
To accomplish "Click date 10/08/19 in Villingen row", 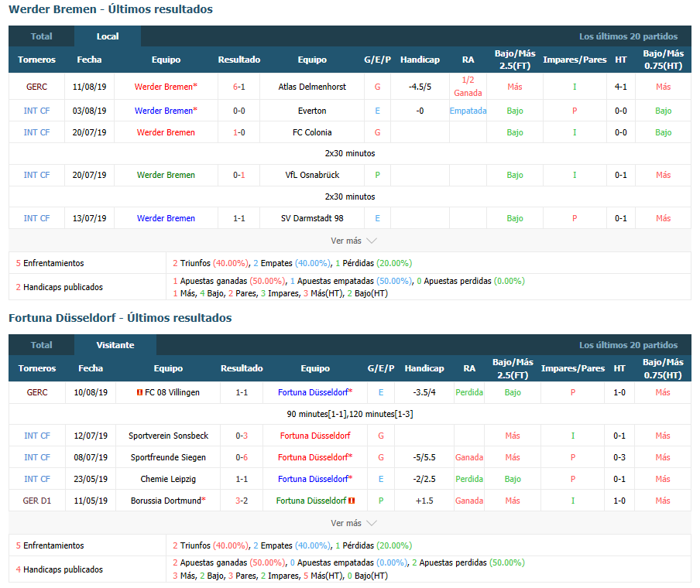I will coord(91,392).
